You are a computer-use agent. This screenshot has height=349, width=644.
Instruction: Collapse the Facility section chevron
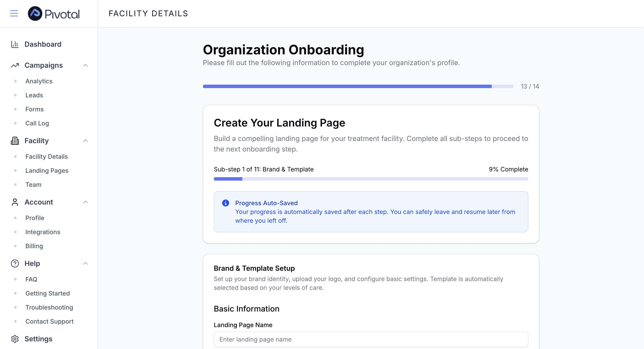85,141
